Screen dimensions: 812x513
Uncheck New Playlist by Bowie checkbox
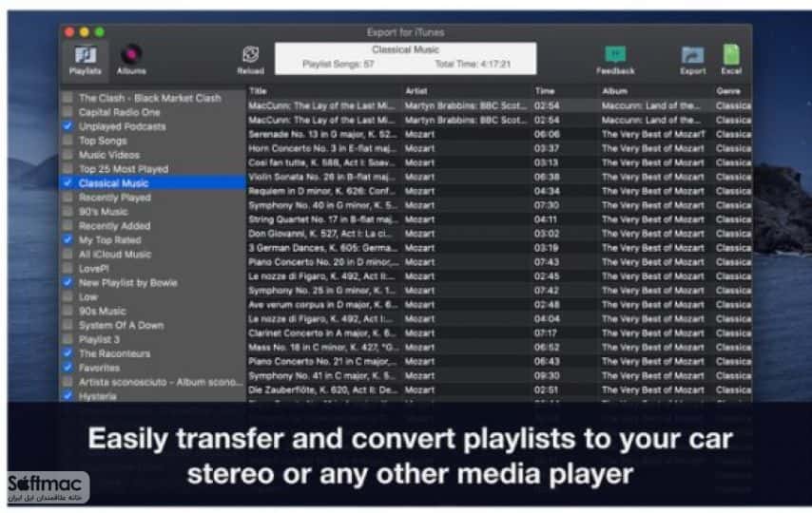[68, 282]
